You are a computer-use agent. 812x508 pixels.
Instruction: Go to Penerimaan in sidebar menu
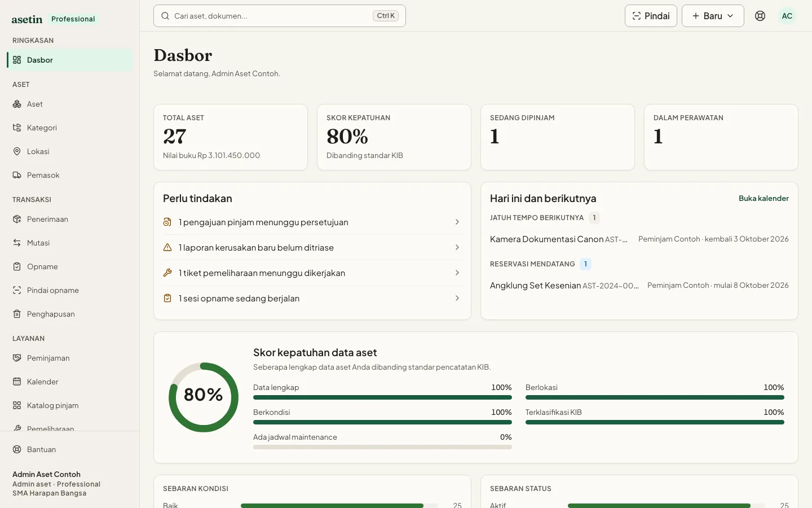click(x=70, y=219)
